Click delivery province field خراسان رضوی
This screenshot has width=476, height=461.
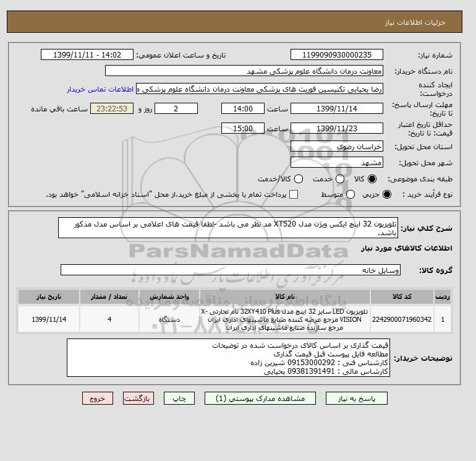pos(337,147)
